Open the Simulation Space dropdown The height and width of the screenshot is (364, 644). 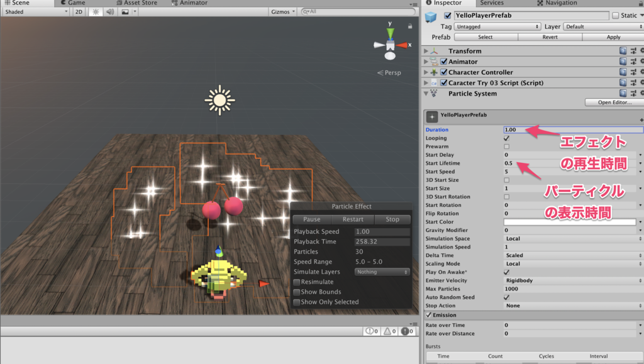click(574, 239)
